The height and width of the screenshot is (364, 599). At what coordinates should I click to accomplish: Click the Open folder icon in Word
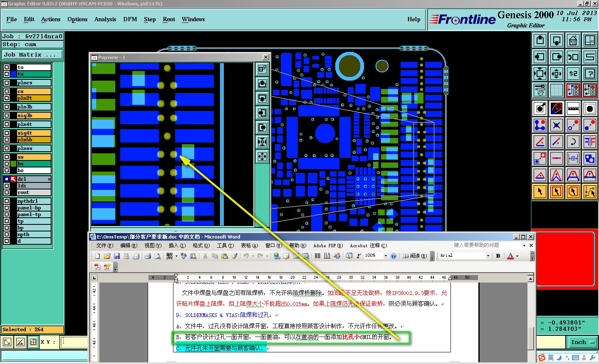tap(107, 256)
